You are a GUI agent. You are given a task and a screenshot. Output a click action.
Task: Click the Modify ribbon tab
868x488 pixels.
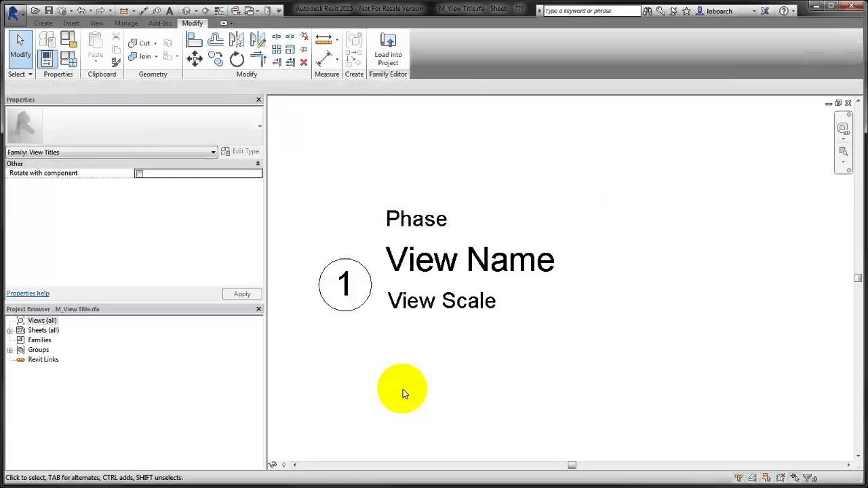click(x=193, y=23)
